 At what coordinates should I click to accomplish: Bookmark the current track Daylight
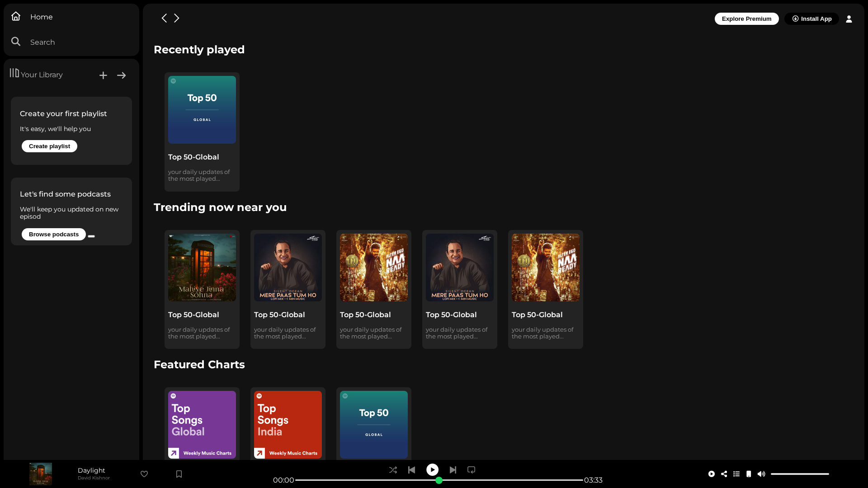click(x=179, y=474)
